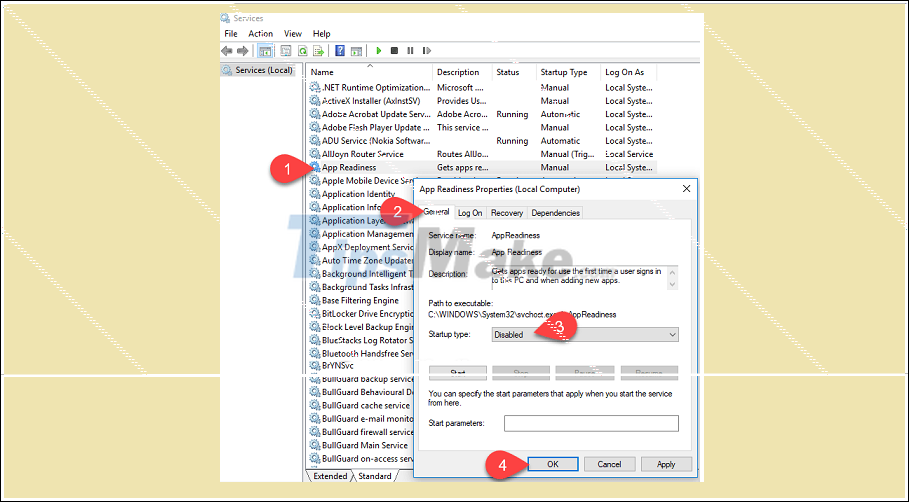Switch to the Extended view tab
Image resolution: width=909 pixels, height=502 pixels.
pyautogui.click(x=330, y=476)
